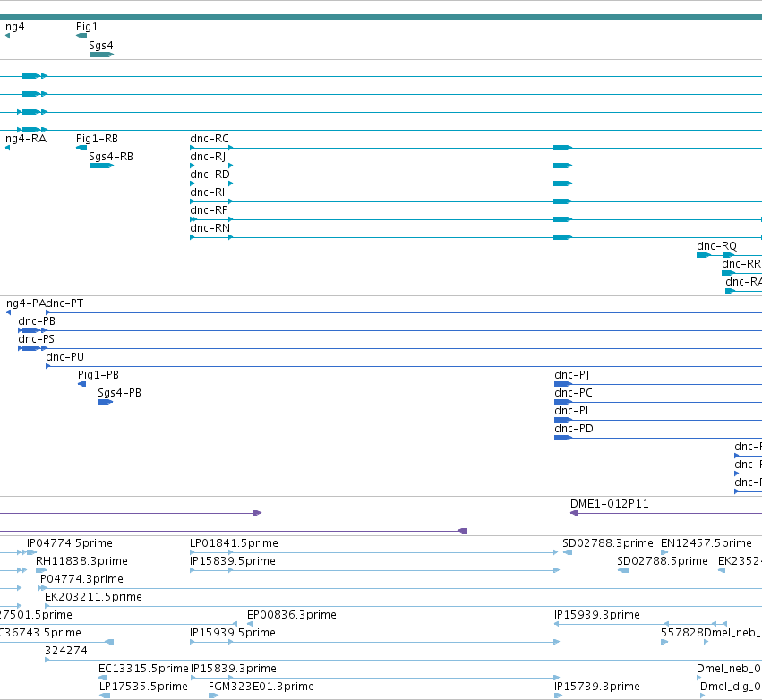This screenshot has height=700, width=762.
Task: Open transcript dnc-RJ details
Action: (x=208, y=157)
